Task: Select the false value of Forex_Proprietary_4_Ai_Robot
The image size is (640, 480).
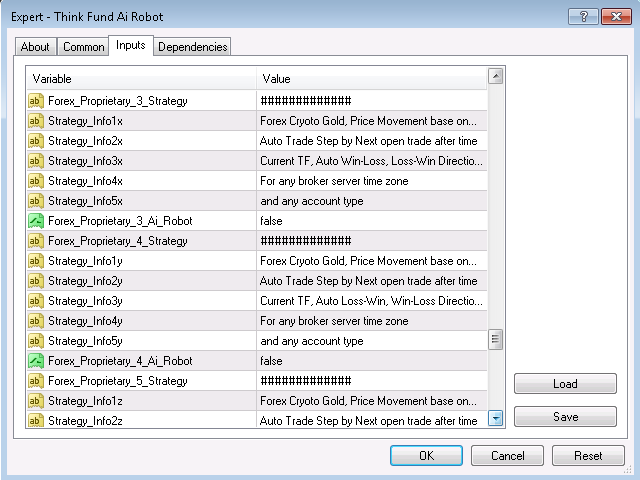Action: [x=372, y=361]
